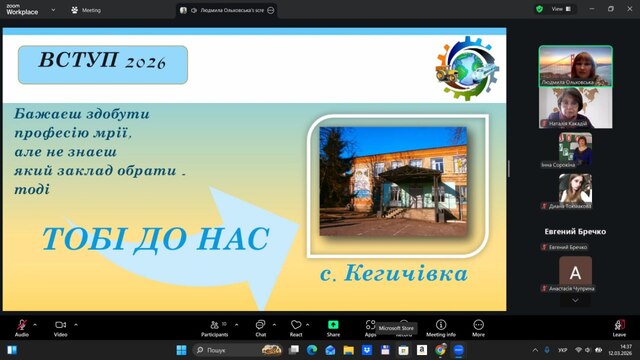Open the Chat panel
Image resolution: width=640 pixels, height=360 pixels.
[x=260, y=328]
